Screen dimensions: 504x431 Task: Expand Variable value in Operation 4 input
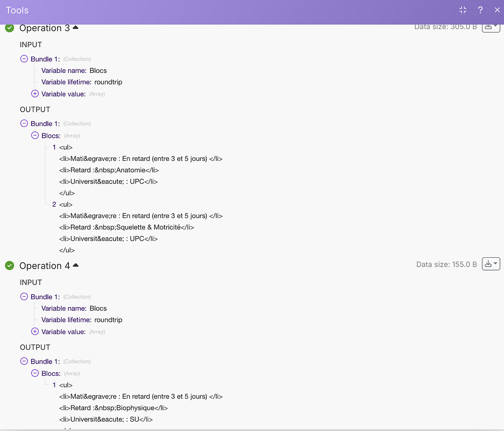point(34,331)
